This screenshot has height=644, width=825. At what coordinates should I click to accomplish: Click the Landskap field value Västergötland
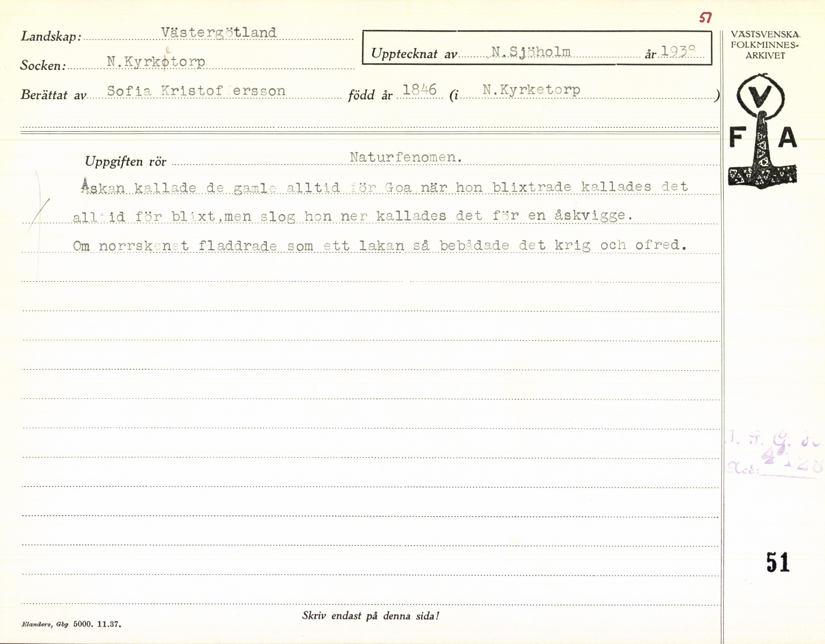[x=218, y=33]
